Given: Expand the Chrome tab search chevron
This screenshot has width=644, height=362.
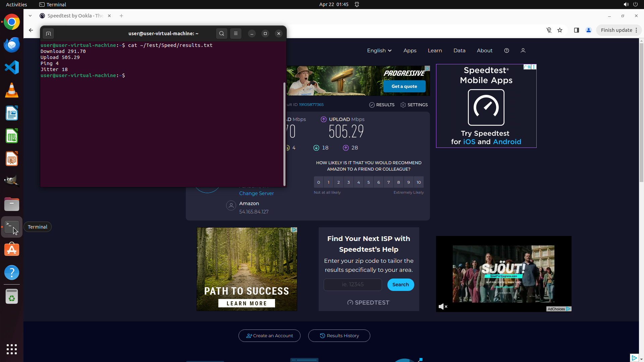Looking at the screenshot, I should pos(30,16).
